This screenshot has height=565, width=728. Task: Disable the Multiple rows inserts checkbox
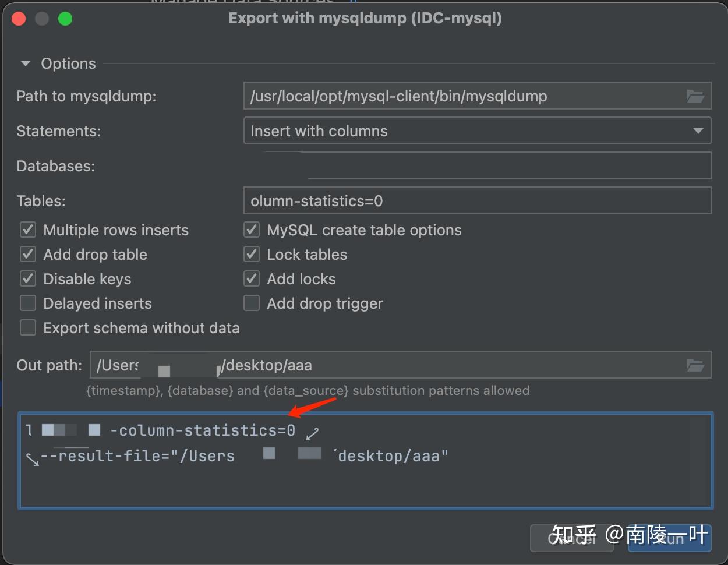coord(27,229)
